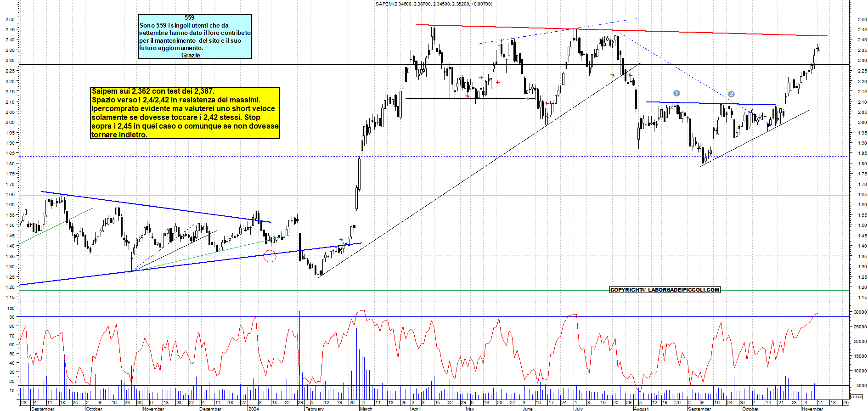The width and height of the screenshot is (868, 411).
Task: Click the '30000' volume scale label
Action: 860,312
